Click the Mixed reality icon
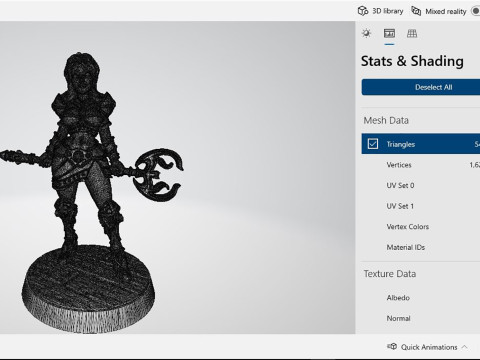The image size is (480, 360). click(416, 11)
